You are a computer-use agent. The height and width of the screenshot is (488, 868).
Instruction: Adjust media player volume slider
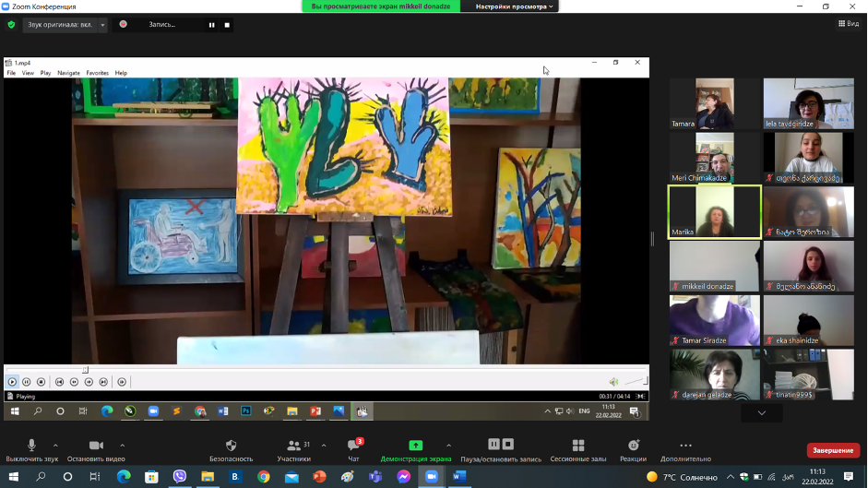pyautogui.click(x=636, y=381)
